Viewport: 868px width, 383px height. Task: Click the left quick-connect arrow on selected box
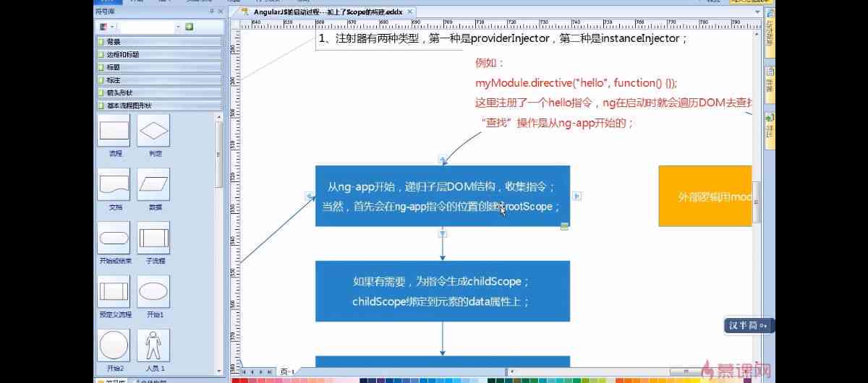click(x=309, y=196)
